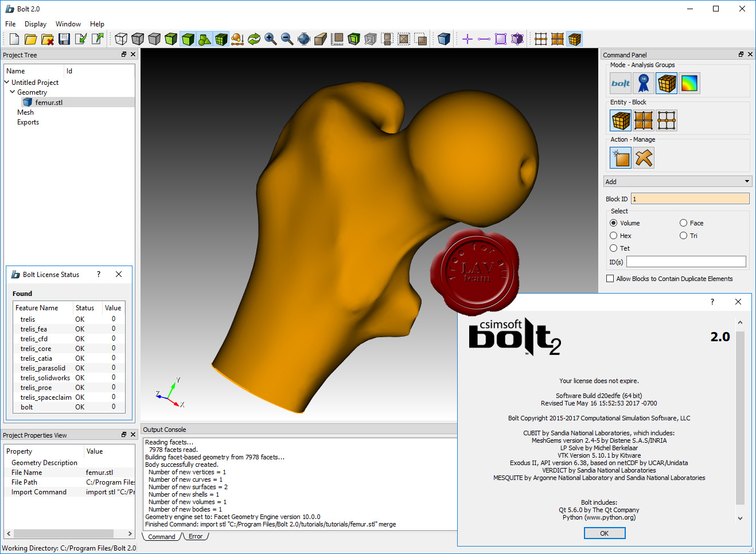Click the question mark in About dialog
The image size is (756, 554).
coord(712,302)
